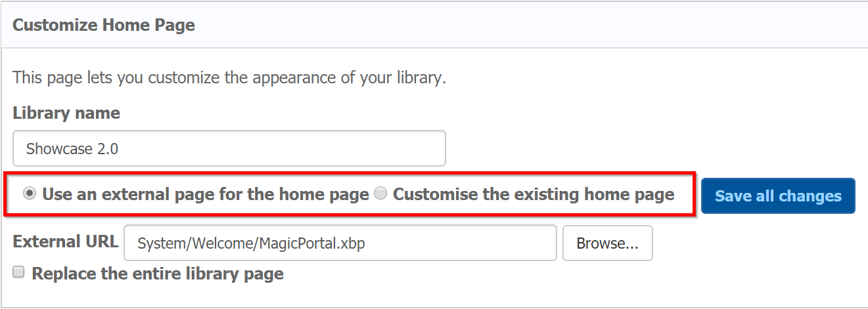Focus the External URL text field

coord(340,243)
